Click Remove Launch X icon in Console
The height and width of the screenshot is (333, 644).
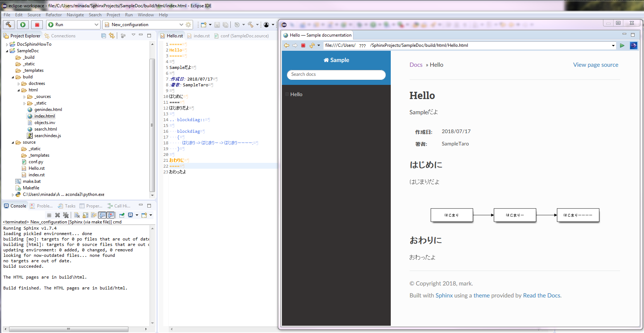click(57, 215)
